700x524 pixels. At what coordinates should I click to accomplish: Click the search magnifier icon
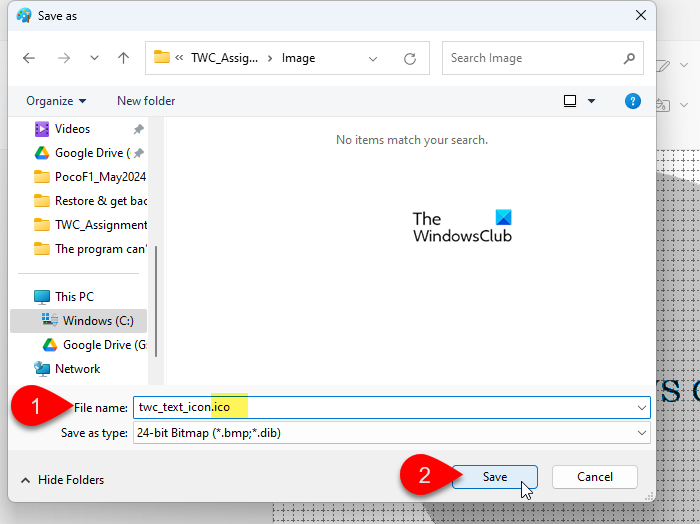[629, 58]
